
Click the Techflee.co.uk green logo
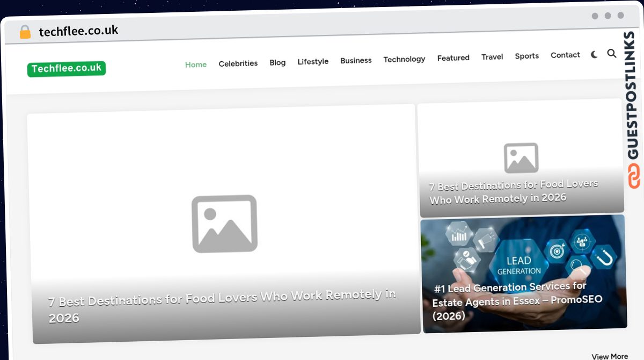click(67, 69)
